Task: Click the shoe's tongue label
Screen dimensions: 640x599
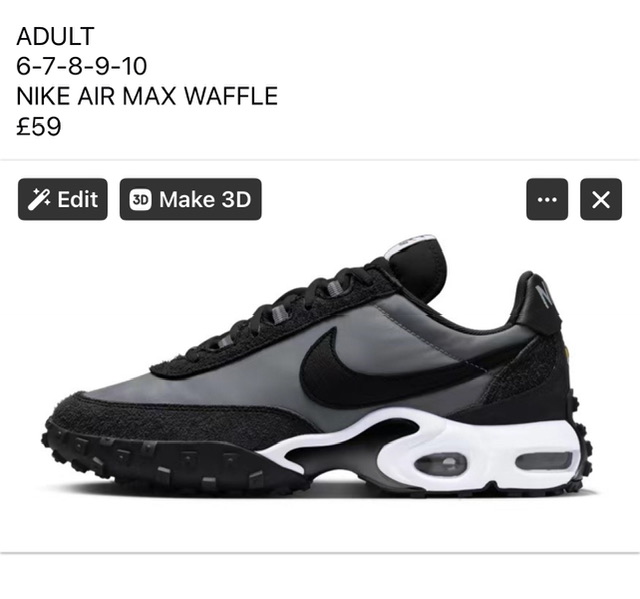Action: click(412, 243)
